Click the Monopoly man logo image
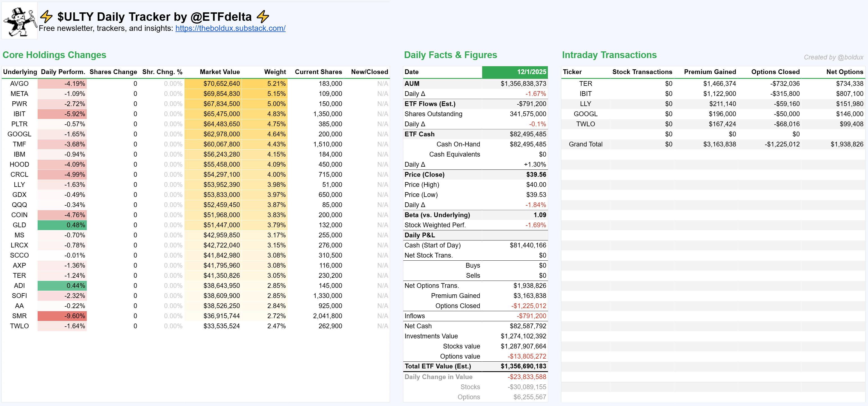The height and width of the screenshot is (406, 868). click(20, 21)
